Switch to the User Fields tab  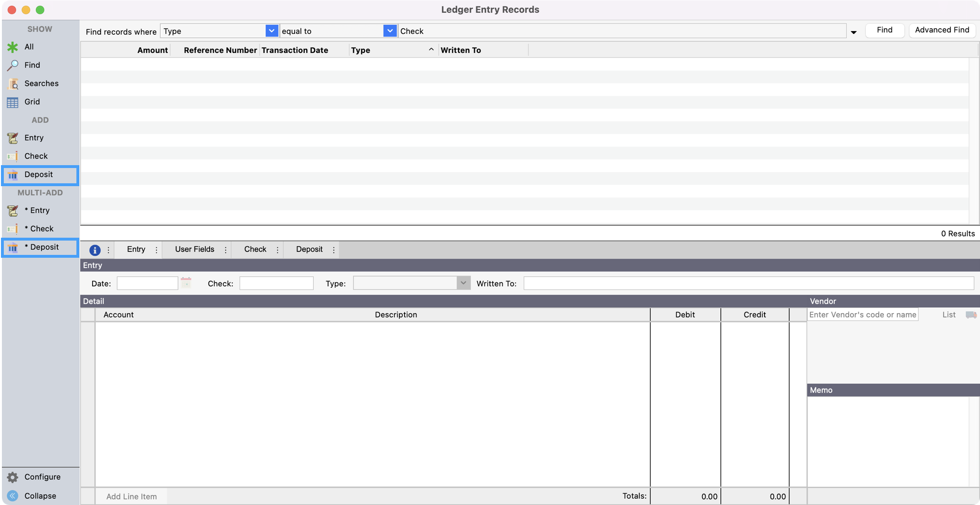click(194, 249)
